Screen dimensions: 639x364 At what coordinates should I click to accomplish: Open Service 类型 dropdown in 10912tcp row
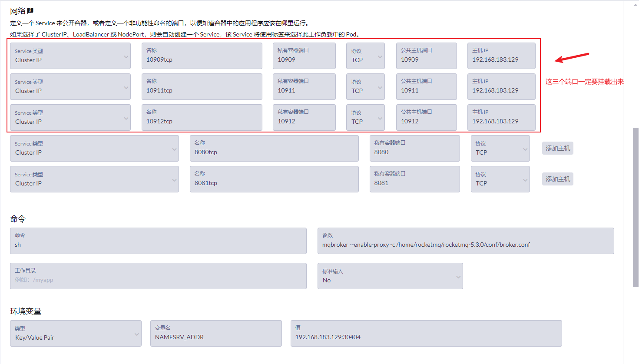[x=70, y=117]
